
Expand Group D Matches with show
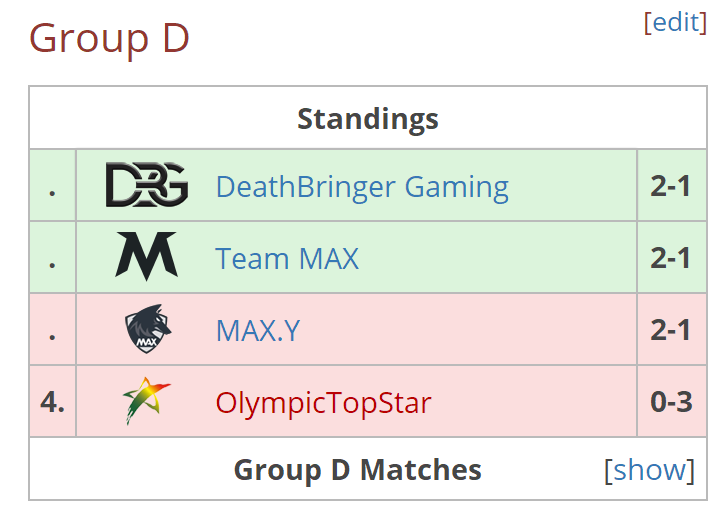point(649,470)
